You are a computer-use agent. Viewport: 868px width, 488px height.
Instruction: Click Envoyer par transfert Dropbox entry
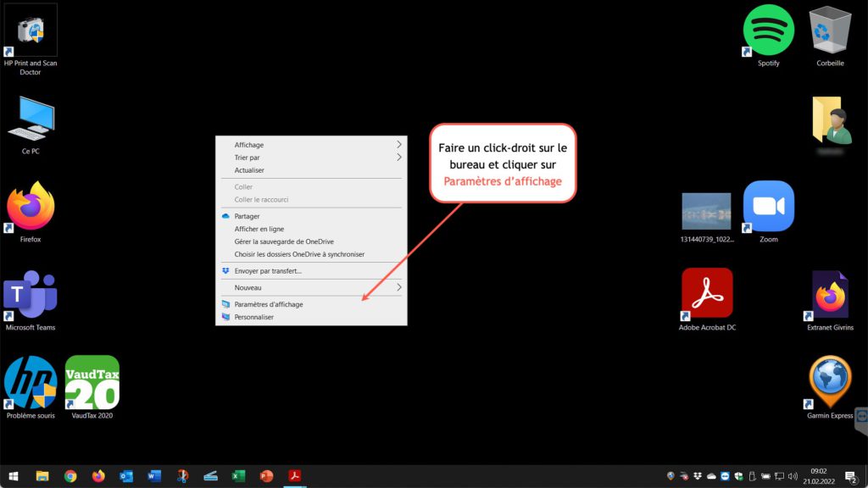pyautogui.click(x=268, y=271)
